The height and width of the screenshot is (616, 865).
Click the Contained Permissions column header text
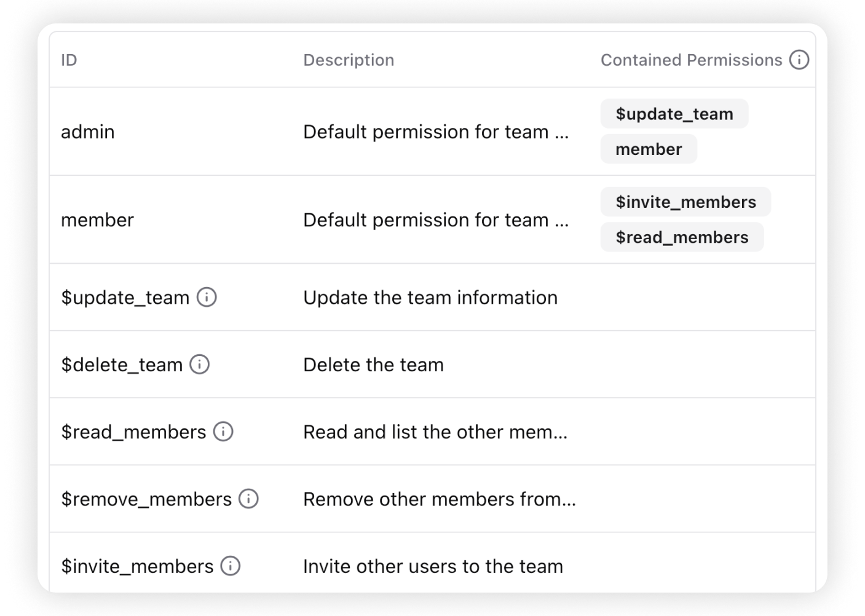click(690, 60)
